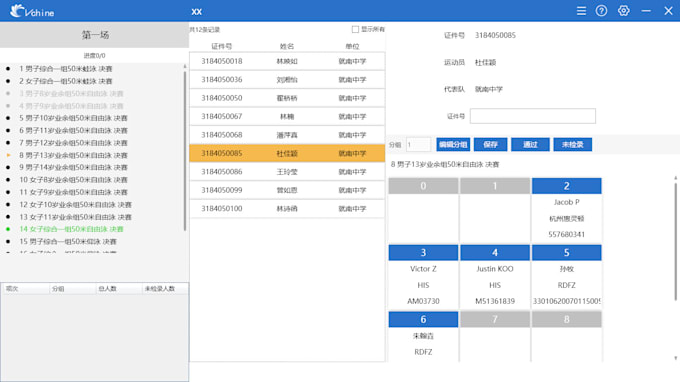Focus the 证件号 input field
Screen dimensions: 680x382
tap(533, 116)
